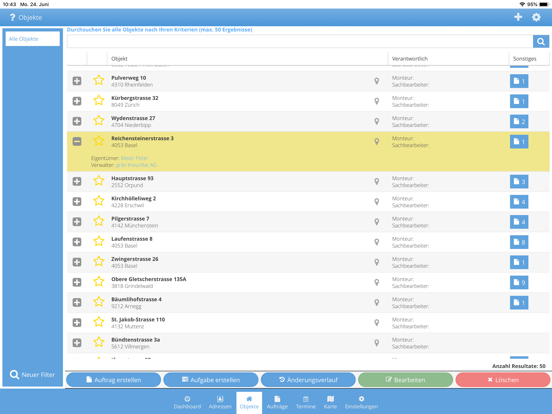This screenshot has height=414, width=552.
Task: Expand the Kürbergstrasse 32 row
Action: [77, 101]
